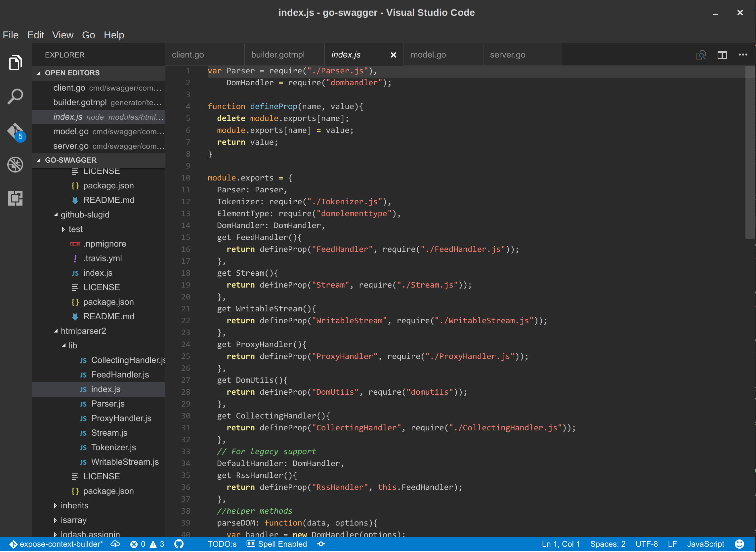The height and width of the screenshot is (552, 756).
Task: Open Tokenizer.js in the file tree
Action: click(113, 448)
